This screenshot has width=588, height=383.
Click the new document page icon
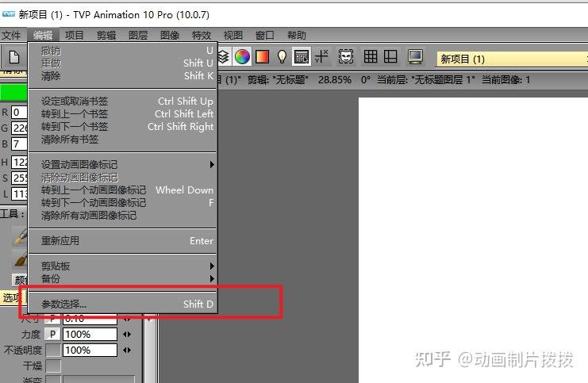coord(14,57)
